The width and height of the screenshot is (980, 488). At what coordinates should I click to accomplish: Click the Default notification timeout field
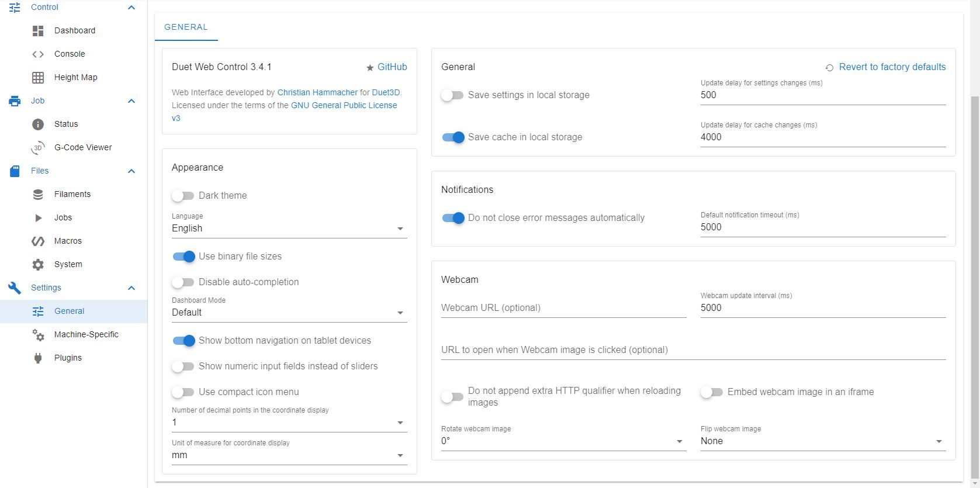point(823,227)
